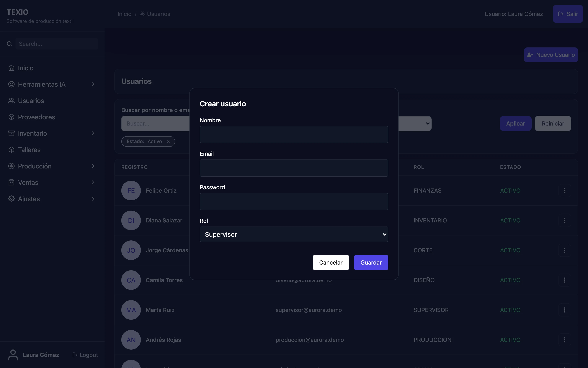Focus the Password input field
588x368 pixels.
tap(294, 202)
